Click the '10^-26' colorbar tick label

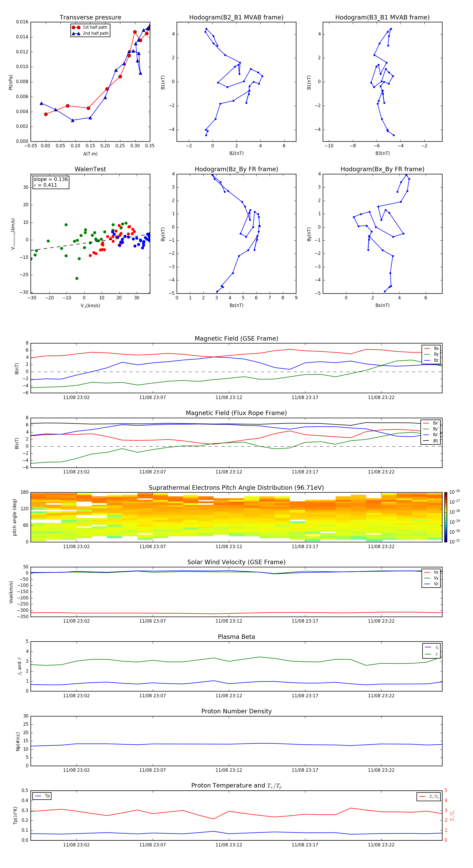(455, 492)
